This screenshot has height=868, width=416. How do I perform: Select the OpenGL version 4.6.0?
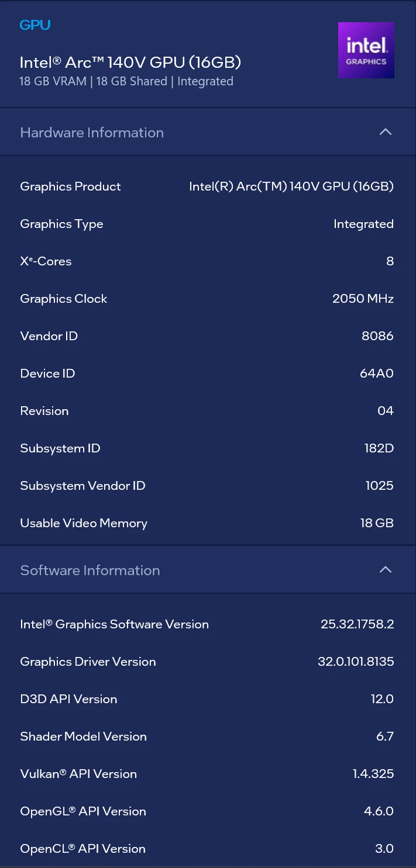379,811
